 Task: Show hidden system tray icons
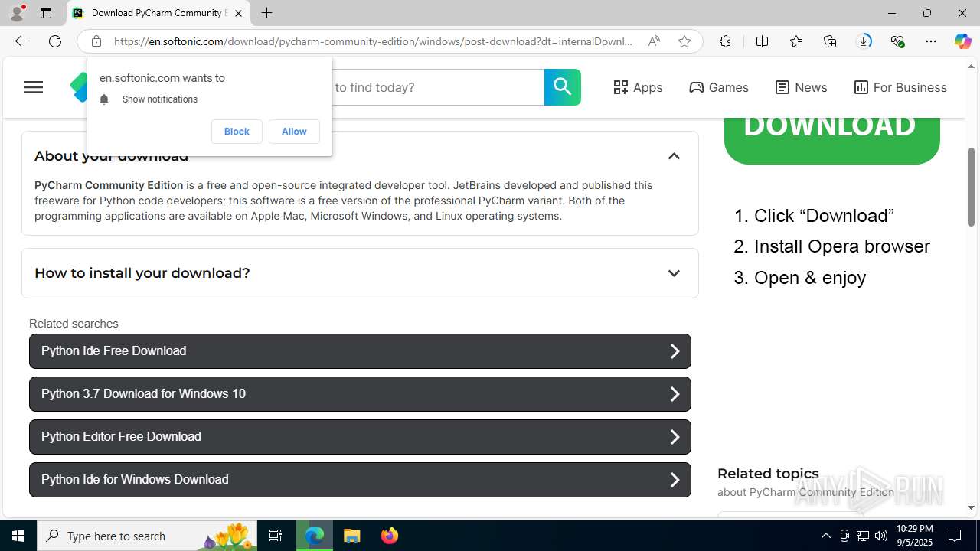(825, 536)
